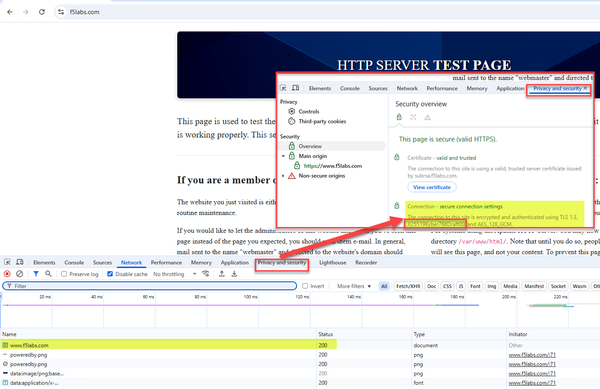The image size is (600, 389).
Task: Reload the page with the browser refresh icon
Action: (42, 12)
